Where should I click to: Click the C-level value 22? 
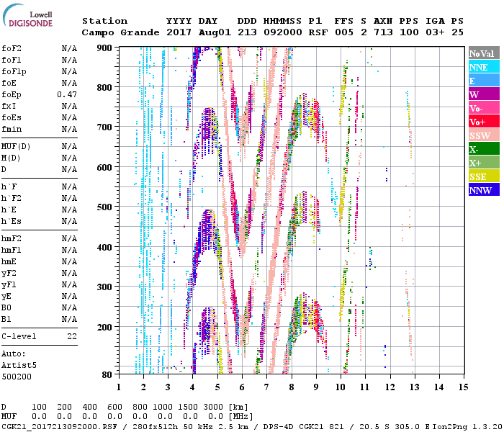pyautogui.click(x=72, y=336)
